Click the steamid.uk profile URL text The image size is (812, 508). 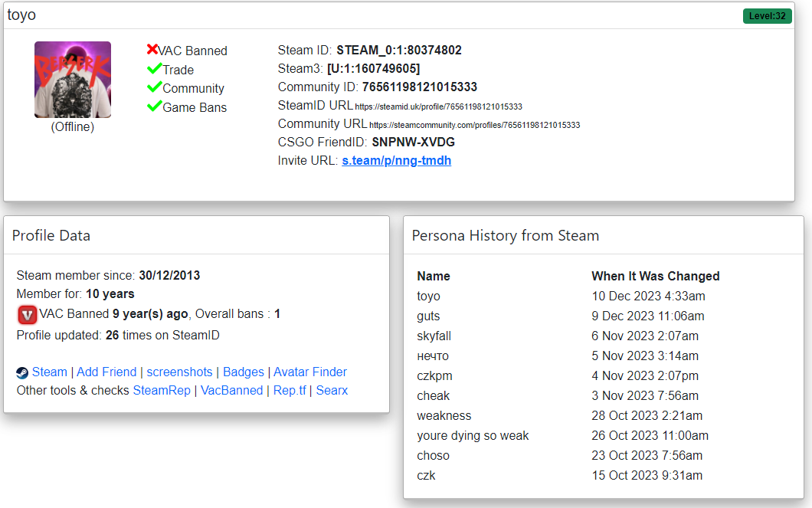point(438,107)
